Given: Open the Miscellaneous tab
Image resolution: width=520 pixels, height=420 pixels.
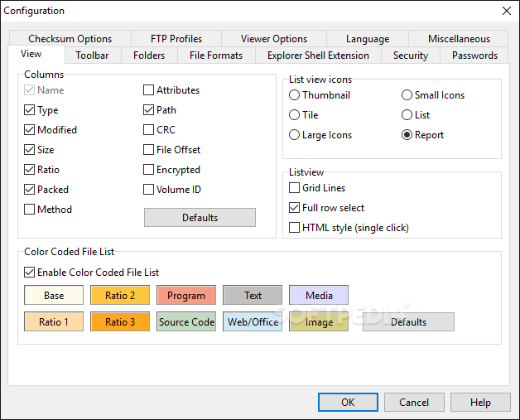Looking at the screenshot, I should tap(459, 38).
